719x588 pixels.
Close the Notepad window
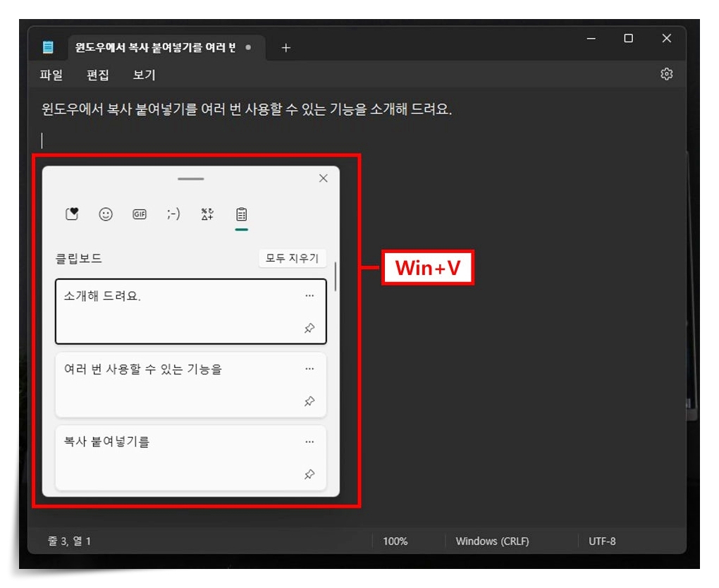point(667,38)
